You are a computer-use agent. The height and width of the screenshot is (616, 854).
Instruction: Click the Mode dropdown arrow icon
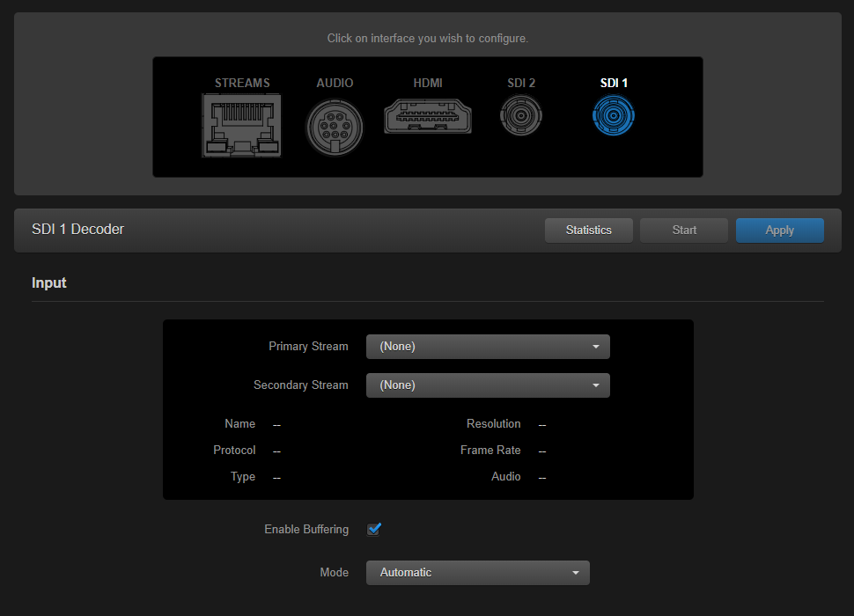pyautogui.click(x=577, y=572)
